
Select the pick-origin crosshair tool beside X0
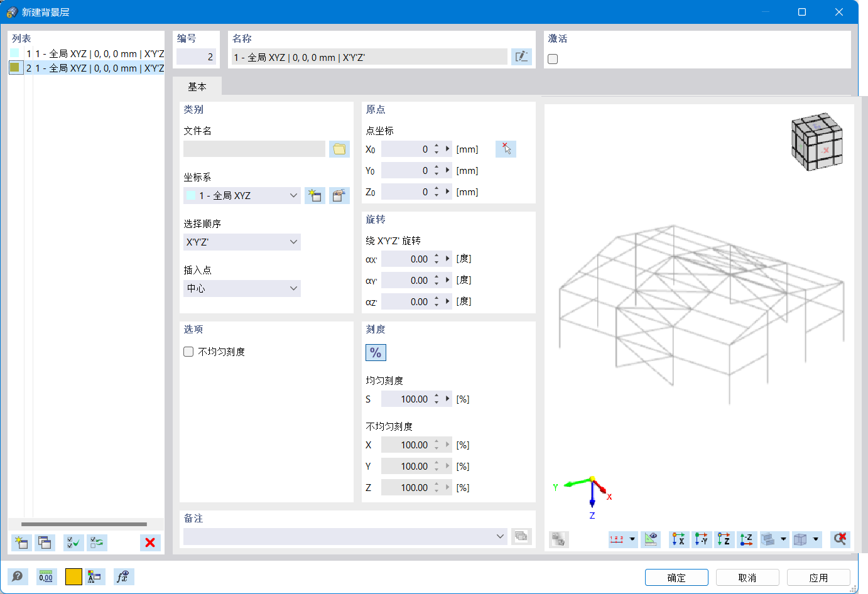(506, 149)
